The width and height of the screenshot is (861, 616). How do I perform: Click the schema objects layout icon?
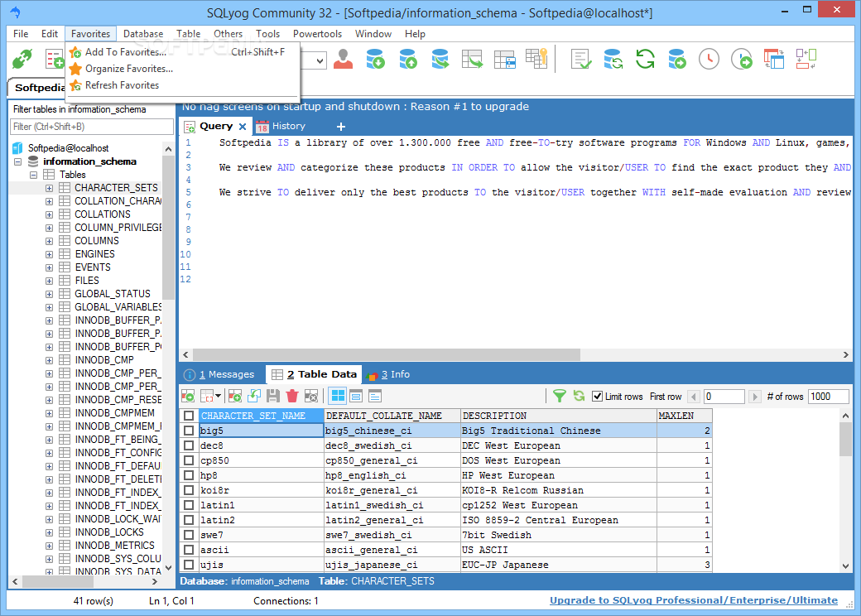(806, 59)
